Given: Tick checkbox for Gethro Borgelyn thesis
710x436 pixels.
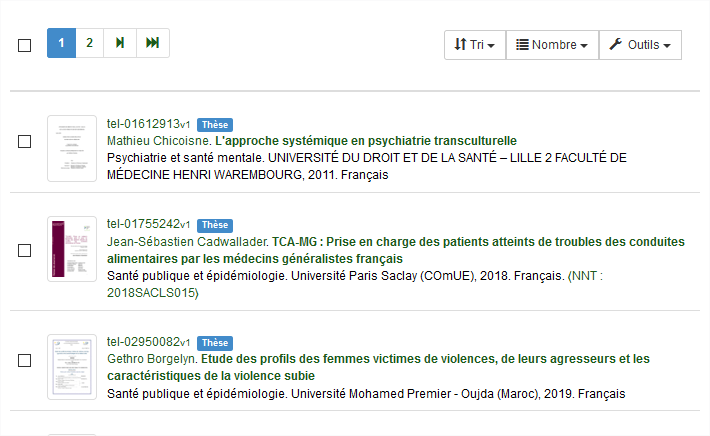Looking at the screenshot, I should pyautogui.click(x=24, y=360).
